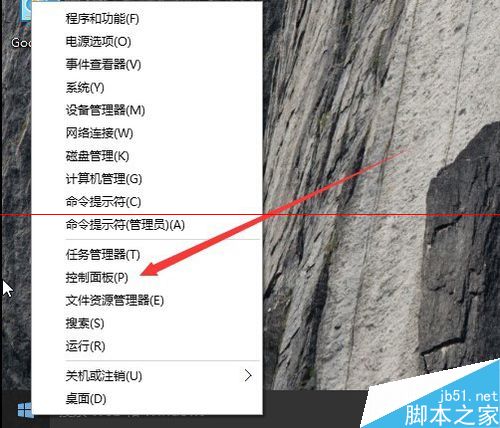
Task: Select 搜索(S) entry
Action: [147, 323]
